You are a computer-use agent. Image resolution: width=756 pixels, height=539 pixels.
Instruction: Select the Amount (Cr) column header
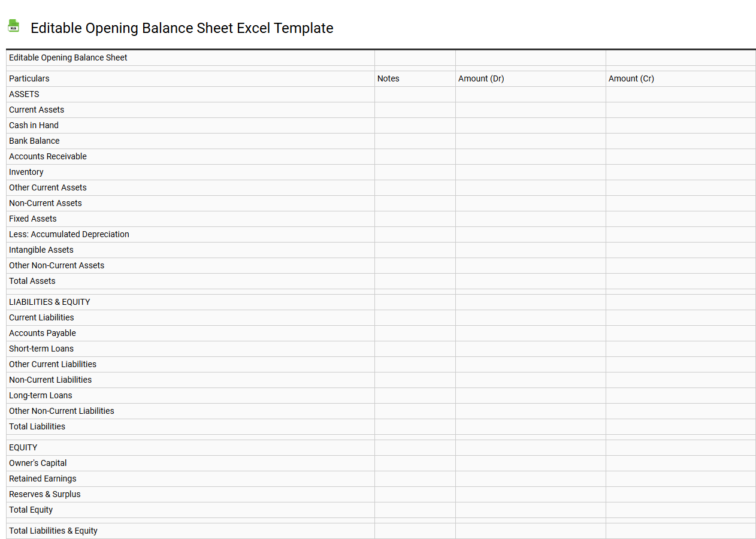[x=631, y=78]
